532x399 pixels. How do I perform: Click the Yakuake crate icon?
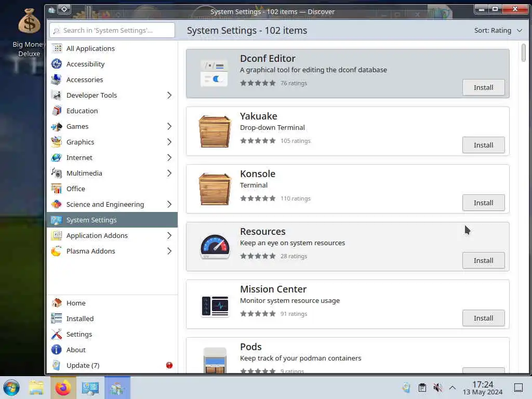tap(215, 131)
